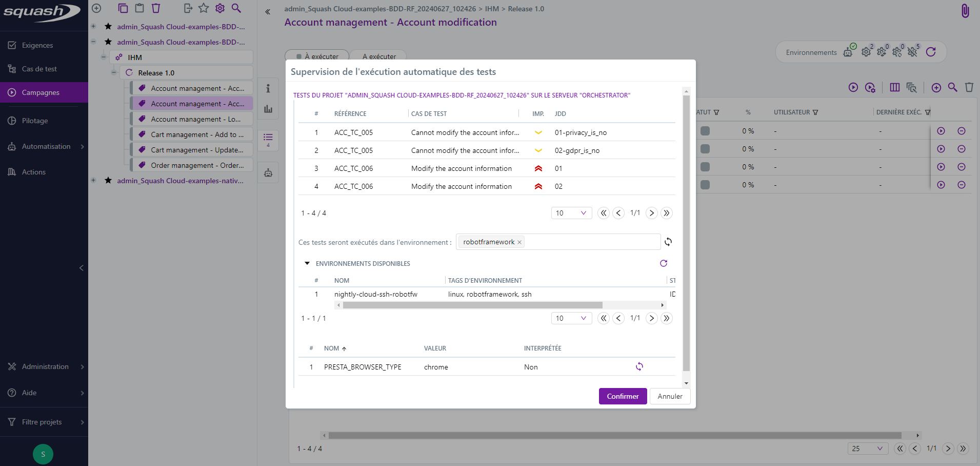
Task: Delete selected tree item using trash icon
Action: [x=156, y=8]
